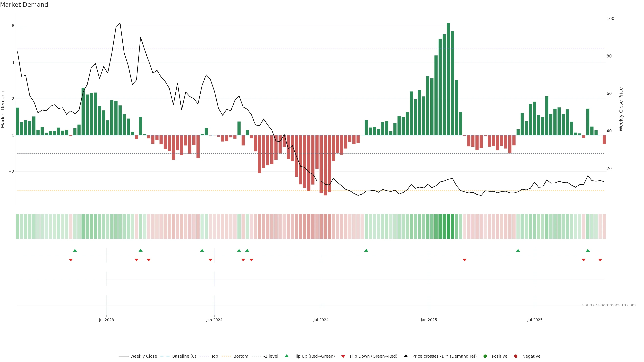Toggle the -1 level legend entry
The image size is (644, 362).
(271, 356)
